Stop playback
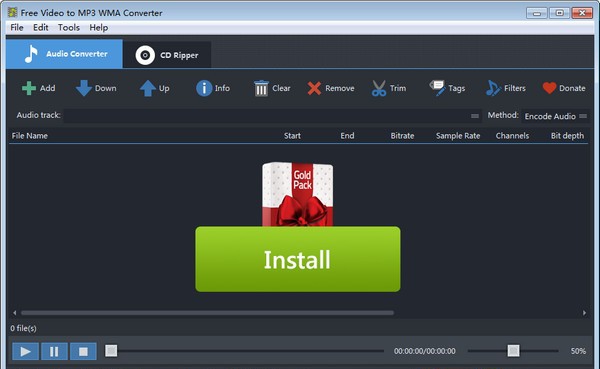The image size is (600, 369). tap(83, 351)
